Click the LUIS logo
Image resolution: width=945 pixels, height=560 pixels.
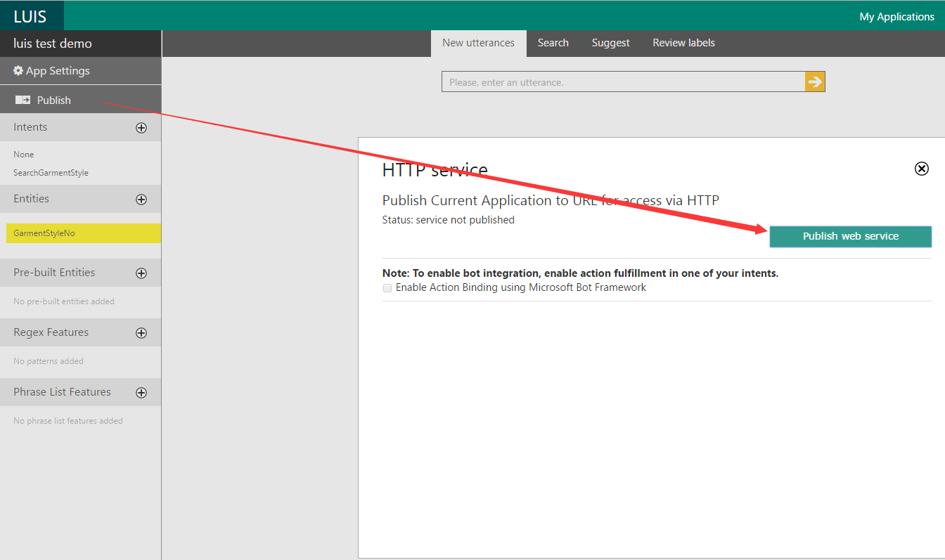pyautogui.click(x=30, y=16)
